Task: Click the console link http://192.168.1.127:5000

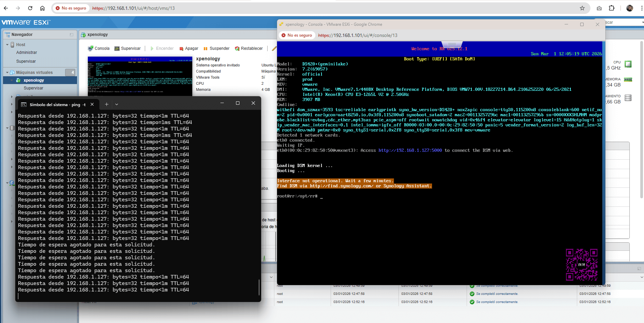Action: click(410, 150)
